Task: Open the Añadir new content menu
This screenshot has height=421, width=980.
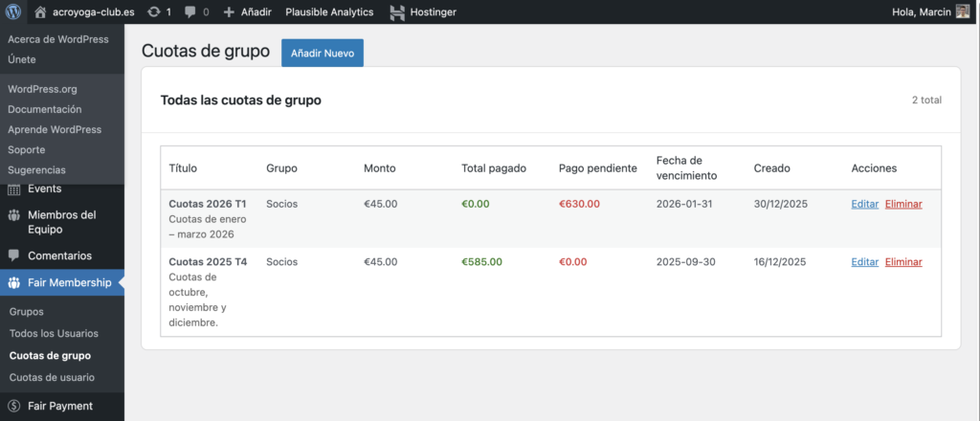Action: click(x=247, y=12)
